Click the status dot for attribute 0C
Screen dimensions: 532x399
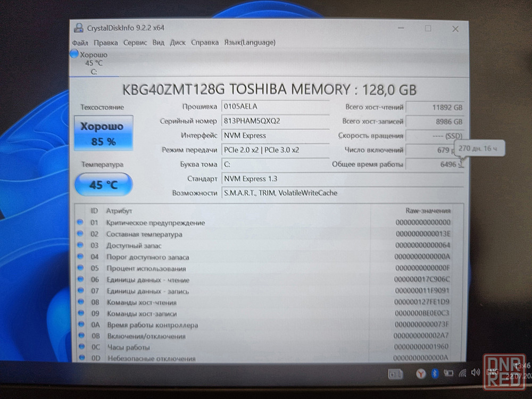82,346
